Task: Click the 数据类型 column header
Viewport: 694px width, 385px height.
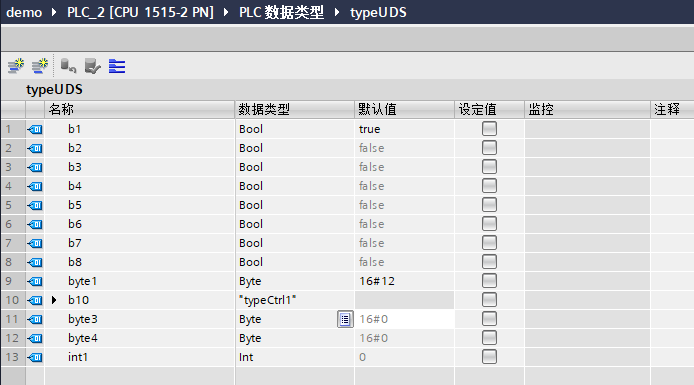Action: [x=295, y=109]
